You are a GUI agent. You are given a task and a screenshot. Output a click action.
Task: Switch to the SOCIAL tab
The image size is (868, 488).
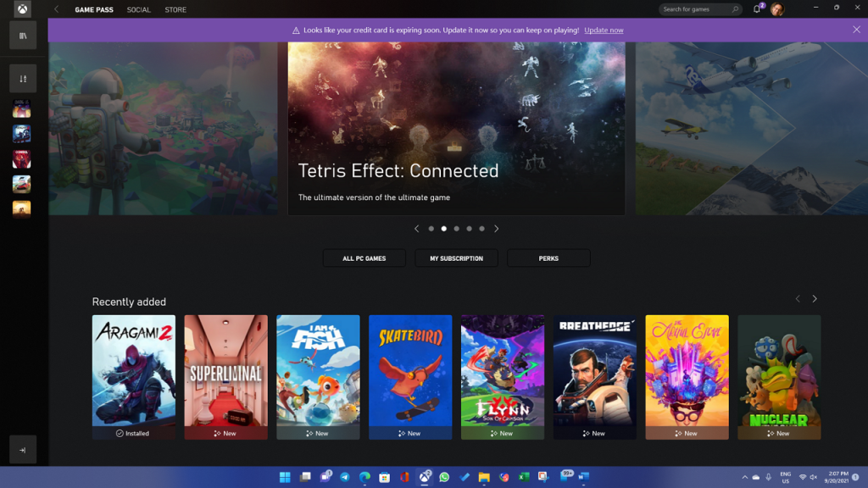pos(138,9)
